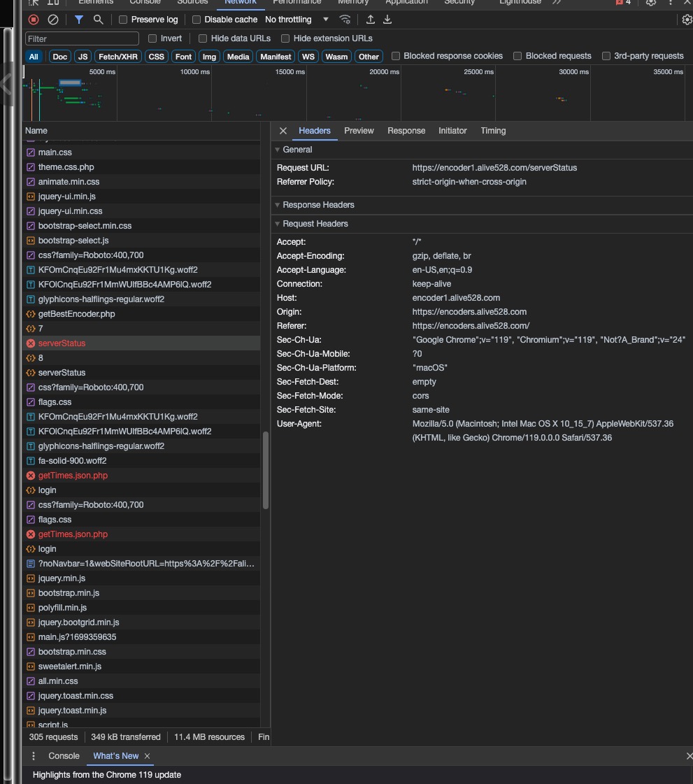Close the What's New tab
693x784 pixels.
tap(147, 756)
